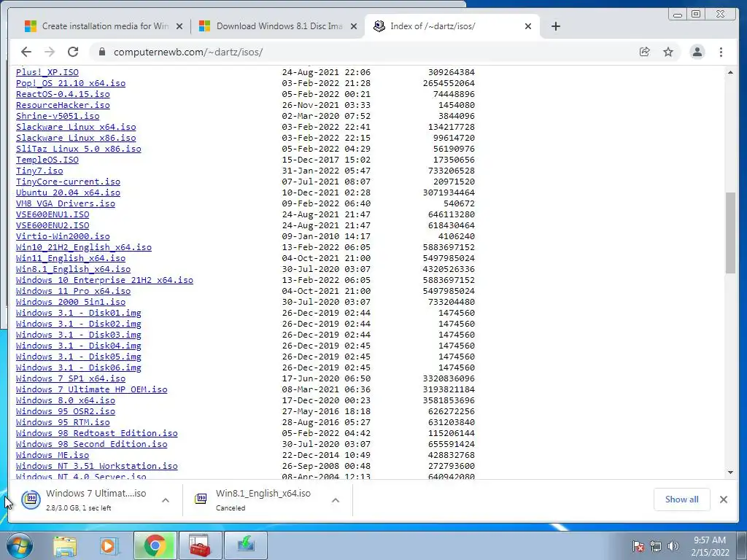This screenshot has width=747, height=560.
Task: Download Windows_3.1_-_Disk06.img
Action: tap(79, 368)
